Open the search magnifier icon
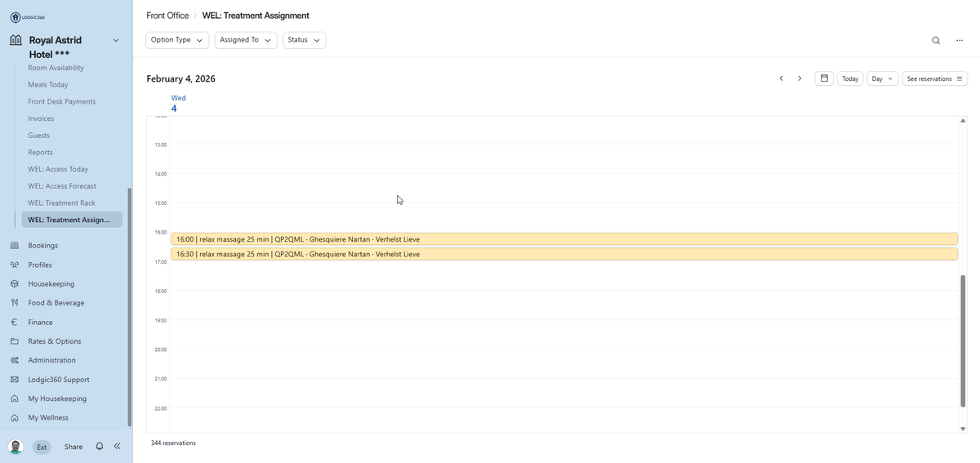The image size is (980, 463). (936, 40)
